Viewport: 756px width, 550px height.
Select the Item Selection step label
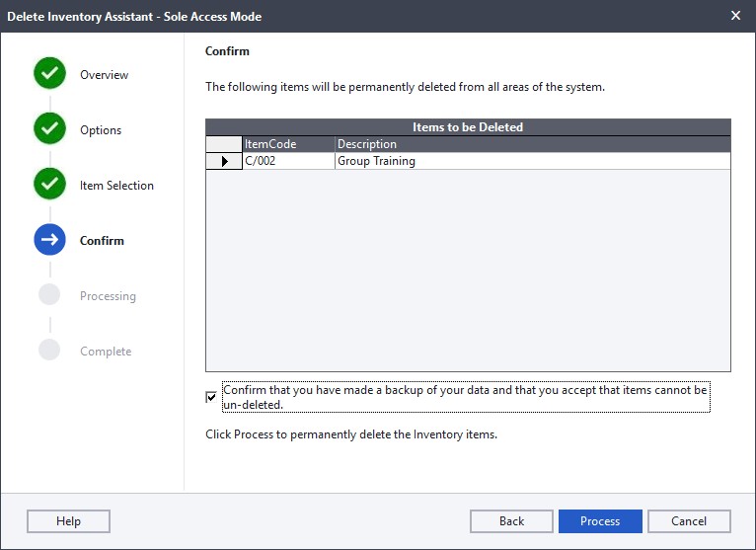[x=116, y=186]
